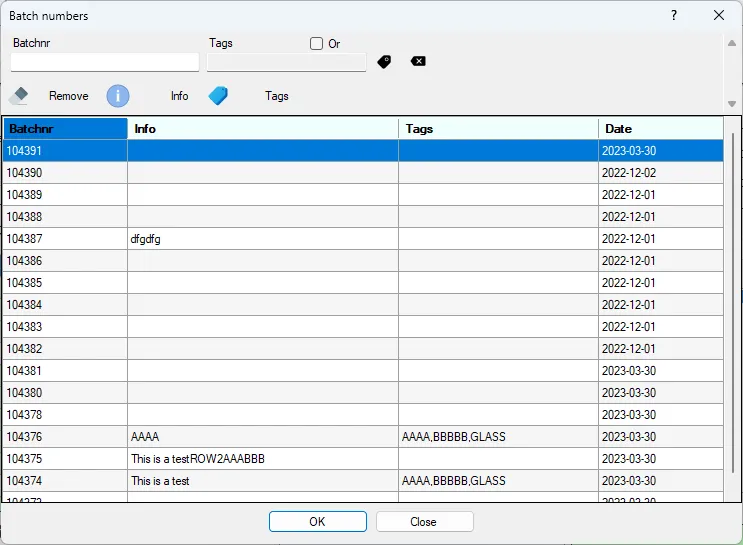743x545 pixels.
Task: Click date cell of batch 104389
Action: coord(661,195)
